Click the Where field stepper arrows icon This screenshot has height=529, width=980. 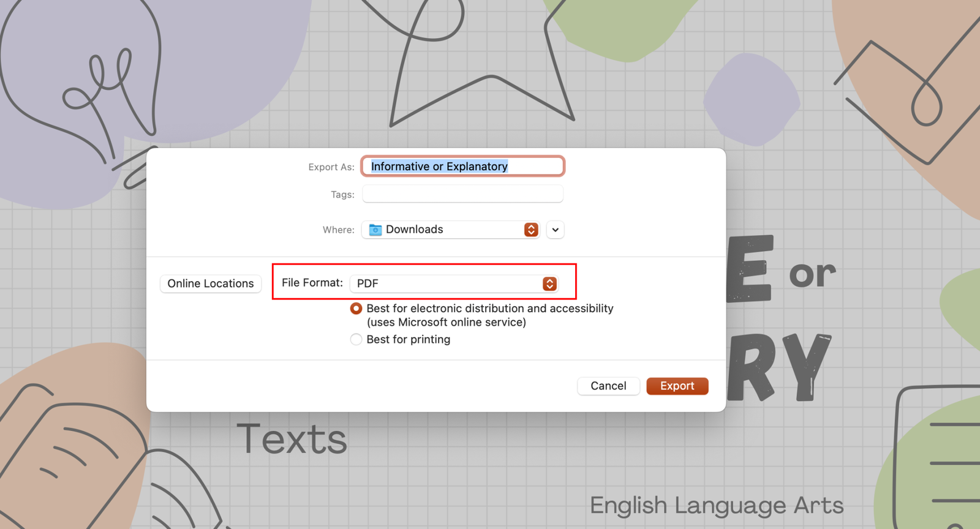[x=531, y=230]
